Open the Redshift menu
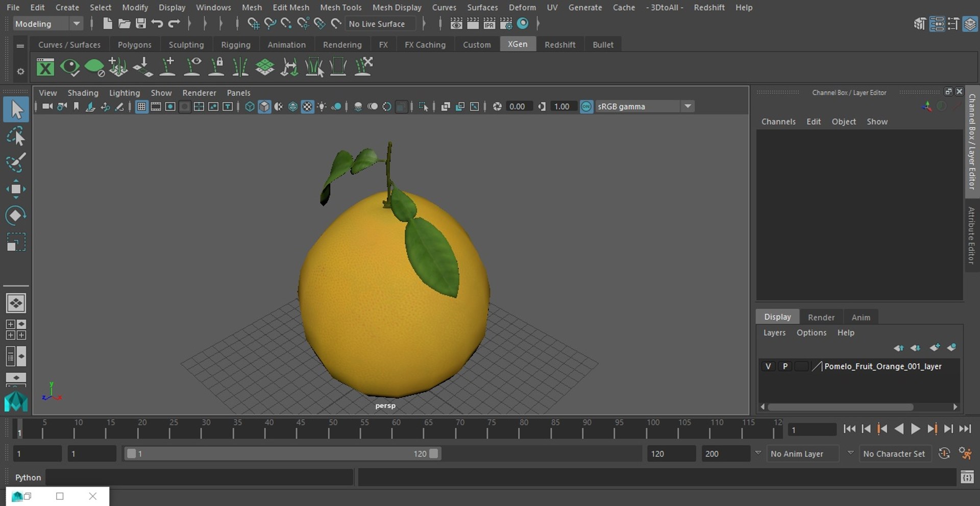Viewport: 980px width, 506px height. click(709, 7)
